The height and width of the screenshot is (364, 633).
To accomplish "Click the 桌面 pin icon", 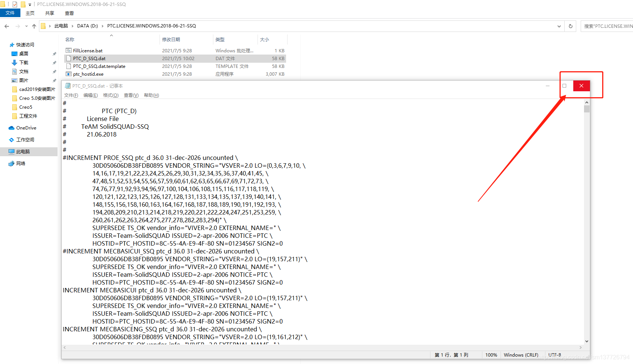I will (55, 54).
